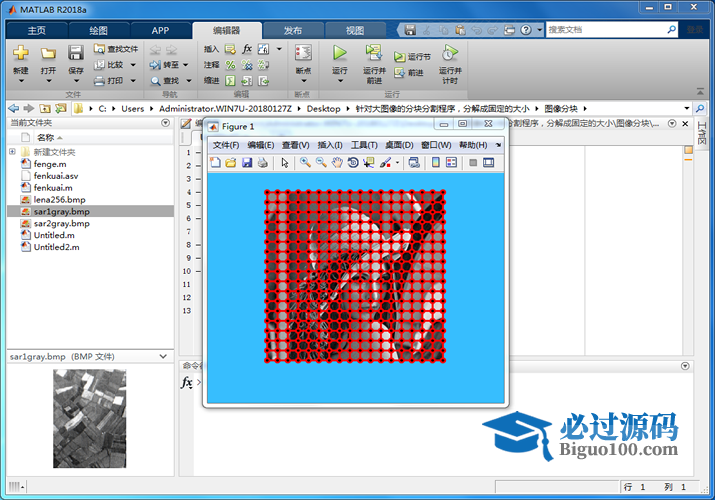Click Find Files (查找文件) in the ribbon
The width and height of the screenshot is (715, 500).
coord(116,49)
